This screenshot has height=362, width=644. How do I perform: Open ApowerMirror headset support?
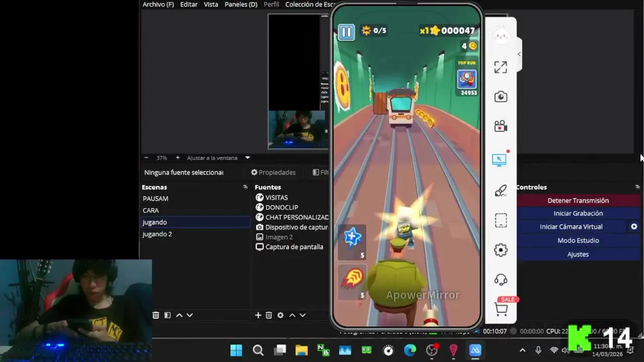[x=501, y=280]
